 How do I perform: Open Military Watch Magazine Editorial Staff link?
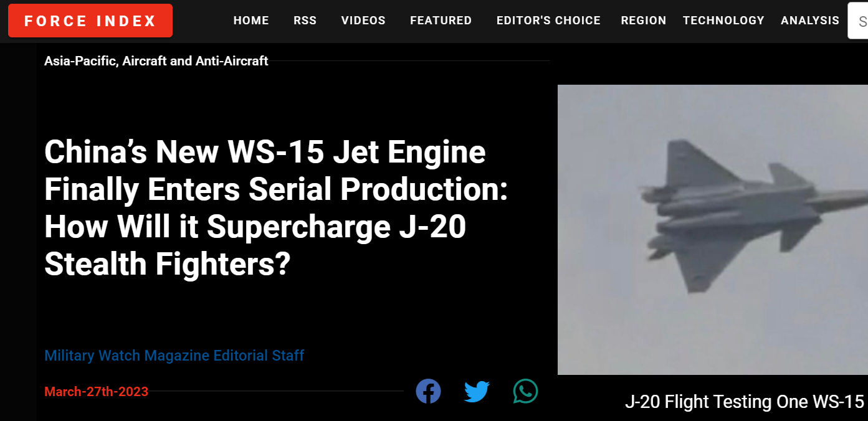click(174, 356)
